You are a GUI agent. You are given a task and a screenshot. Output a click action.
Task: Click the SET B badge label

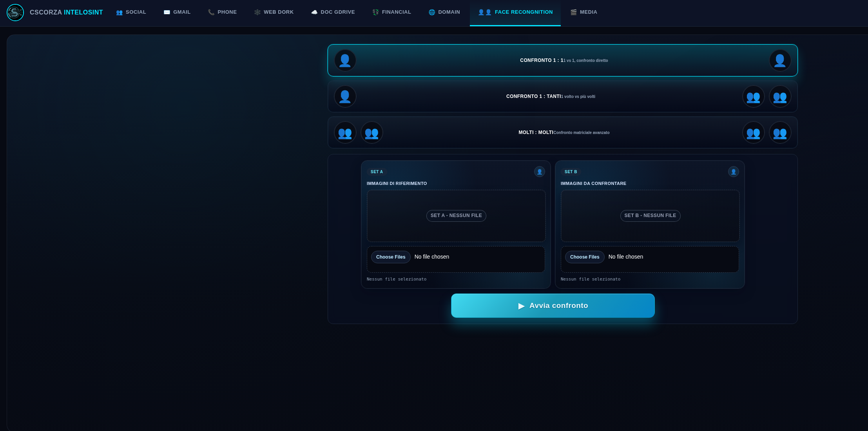pos(571,172)
